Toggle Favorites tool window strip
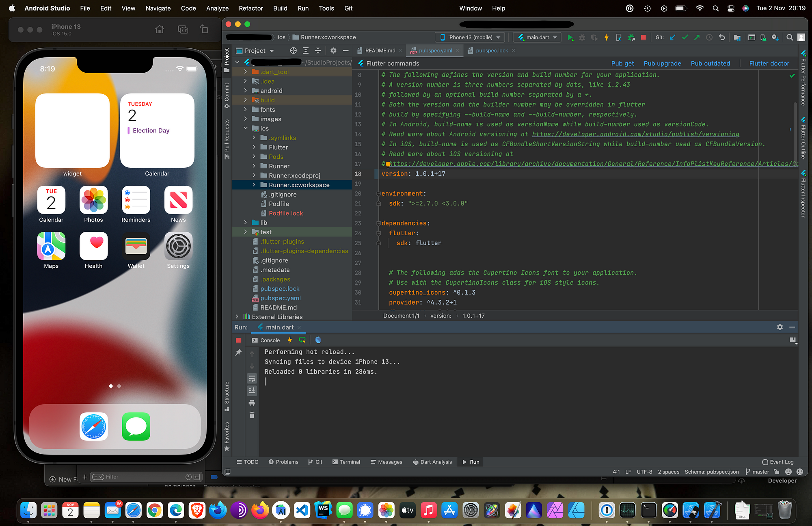Viewport: 812px width, 526px height. point(227,437)
